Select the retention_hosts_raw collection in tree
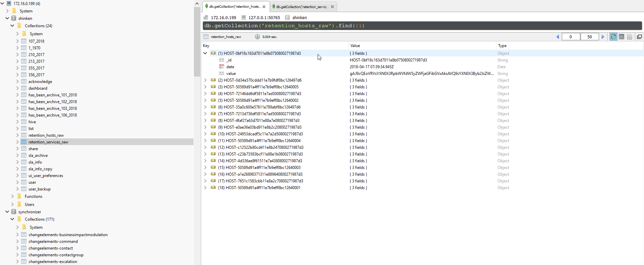 46,135
